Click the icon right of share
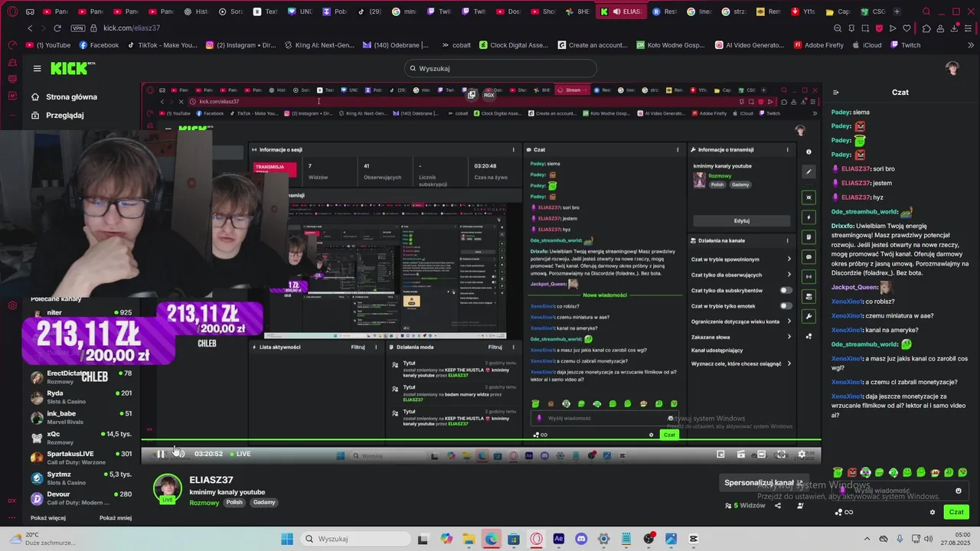The height and width of the screenshot is (551, 980). coord(800,505)
